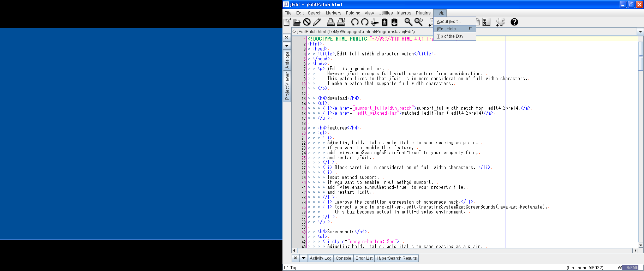The width and height of the screenshot is (644, 271).
Task: Click the Find magnifier icon
Action: (x=408, y=22)
